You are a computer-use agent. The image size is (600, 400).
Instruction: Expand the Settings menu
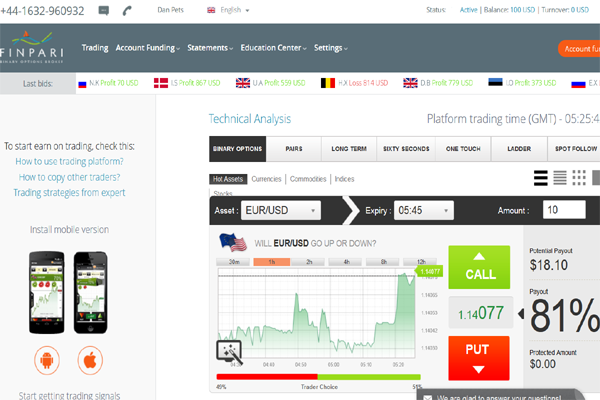pyautogui.click(x=331, y=48)
